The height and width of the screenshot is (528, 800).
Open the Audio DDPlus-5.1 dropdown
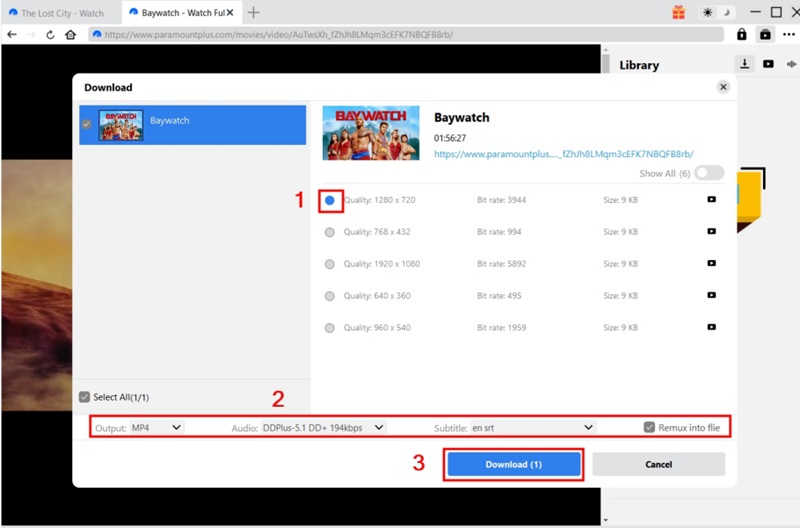(323, 428)
